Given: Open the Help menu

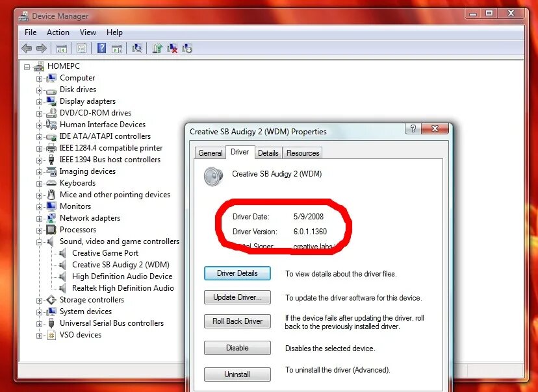Looking at the screenshot, I should (x=114, y=32).
